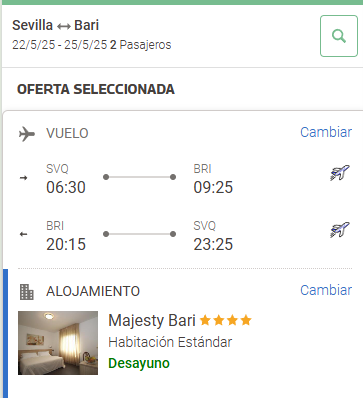Click Cambiar link for the accommodation
Viewport: 363px width, 398px height.
tap(326, 290)
